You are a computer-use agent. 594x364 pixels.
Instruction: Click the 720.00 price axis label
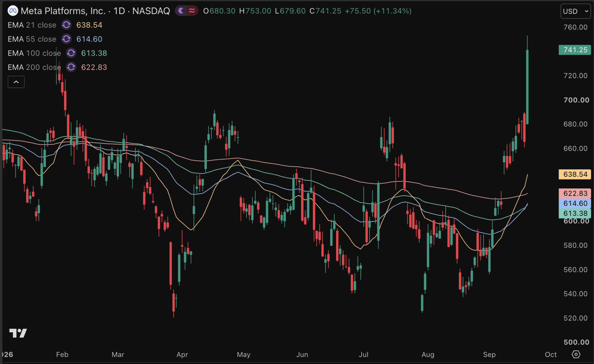coord(576,76)
